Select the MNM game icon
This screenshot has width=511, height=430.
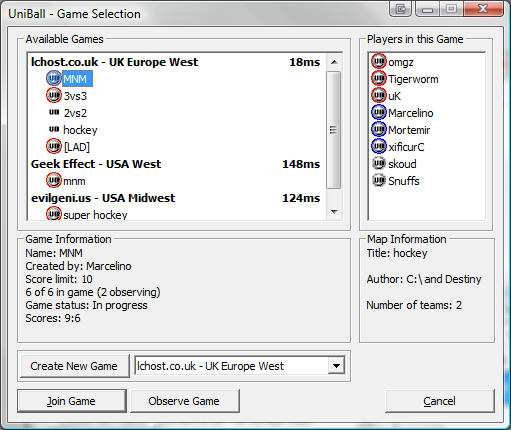54,79
